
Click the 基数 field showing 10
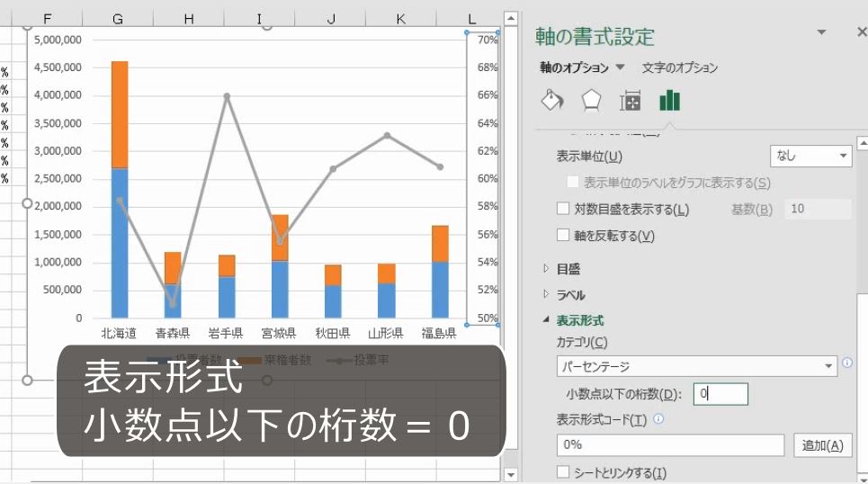tap(818, 209)
